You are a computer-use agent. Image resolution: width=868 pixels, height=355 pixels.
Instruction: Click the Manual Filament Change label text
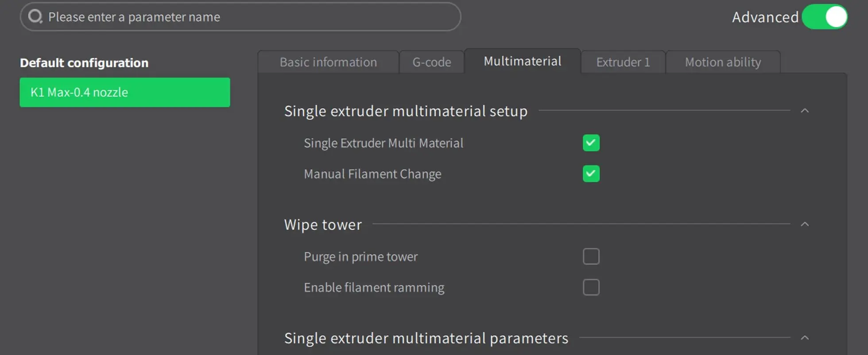click(x=372, y=174)
